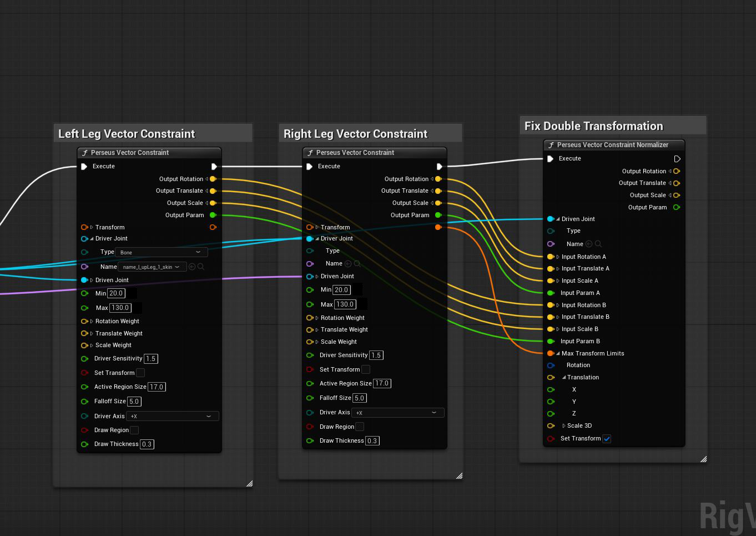Click the Execute input pin on the Normalizer node
This screenshot has width=756, height=536.
[550, 159]
